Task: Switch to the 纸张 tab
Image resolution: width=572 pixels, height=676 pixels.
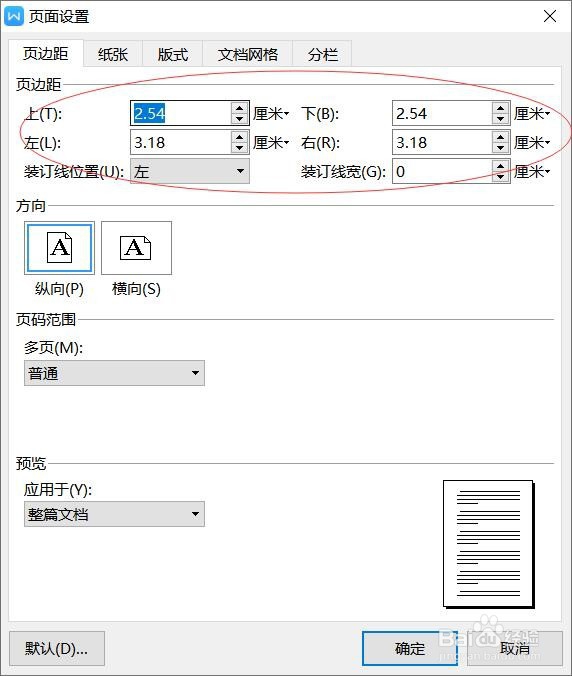Action: [113, 54]
